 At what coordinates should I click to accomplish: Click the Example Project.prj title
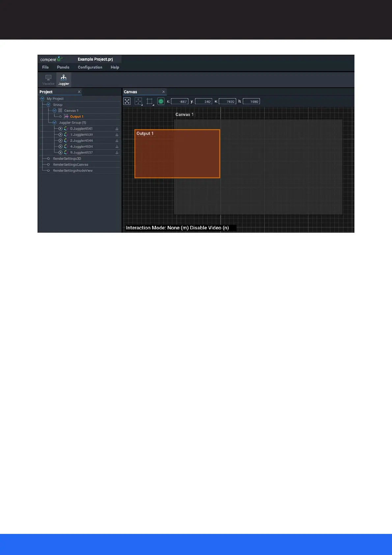tap(95, 59)
